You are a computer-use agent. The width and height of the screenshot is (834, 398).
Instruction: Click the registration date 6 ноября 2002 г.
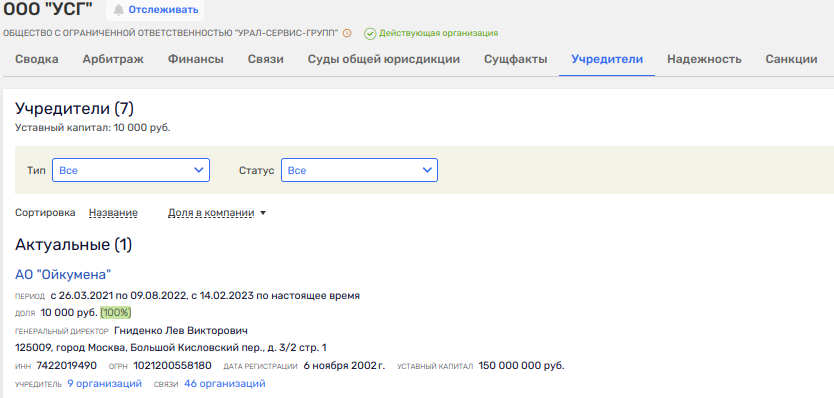pyautogui.click(x=344, y=366)
